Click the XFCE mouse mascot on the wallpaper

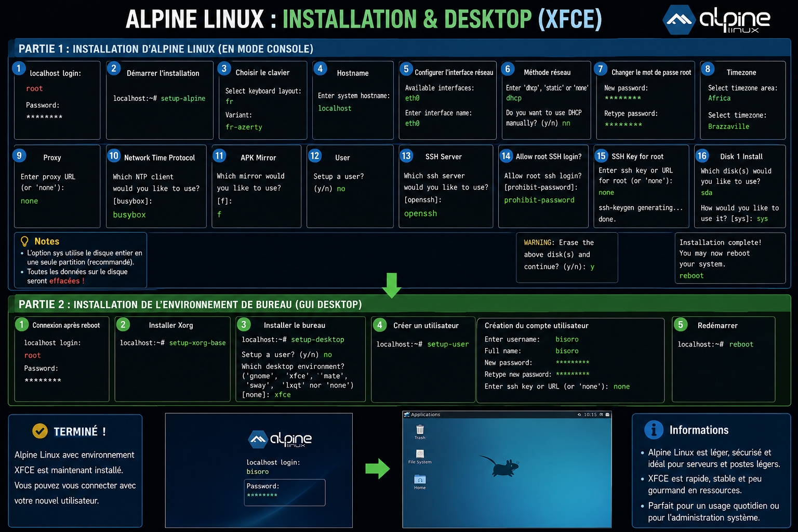tap(499, 467)
